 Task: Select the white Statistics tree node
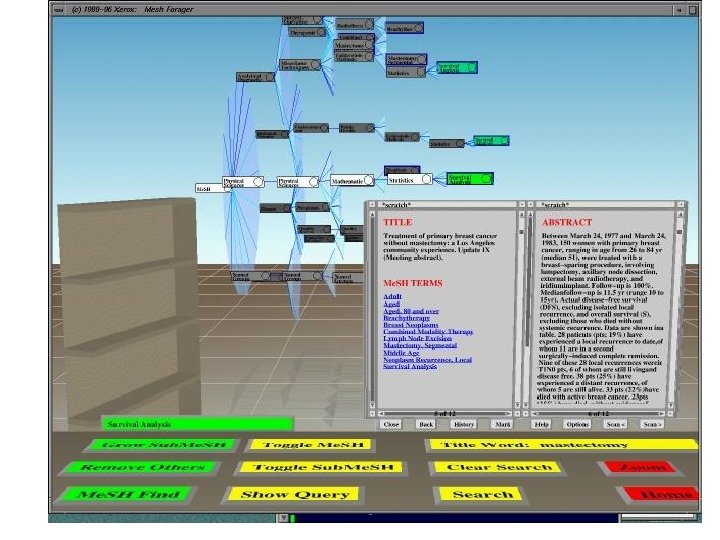[x=410, y=180]
